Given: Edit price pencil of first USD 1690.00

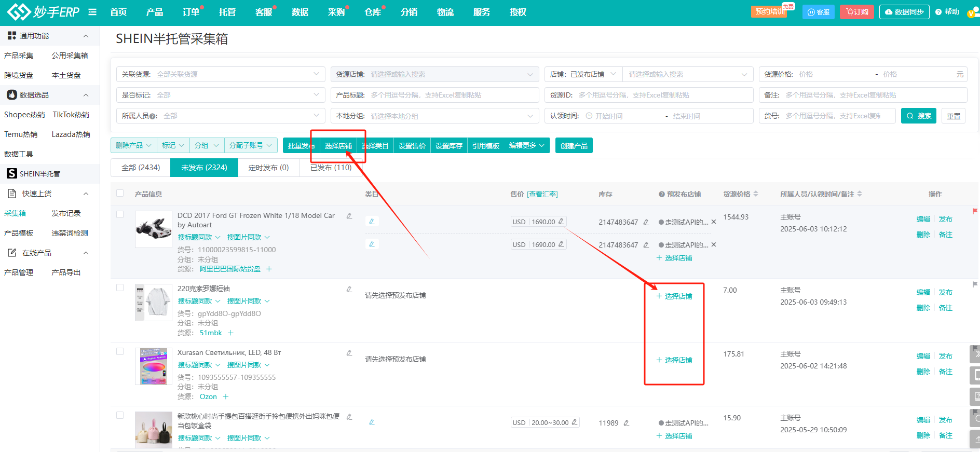Looking at the screenshot, I should click(x=561, y=222).
